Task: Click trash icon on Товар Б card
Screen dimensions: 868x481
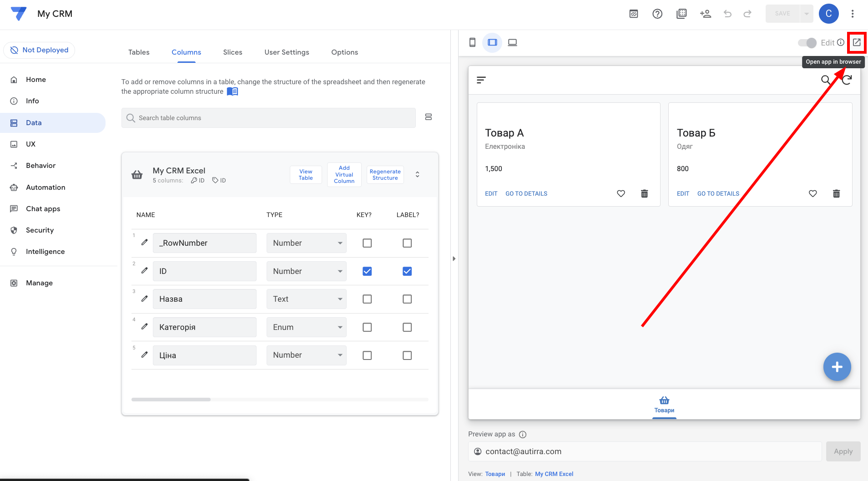Action: click(836, 193)
